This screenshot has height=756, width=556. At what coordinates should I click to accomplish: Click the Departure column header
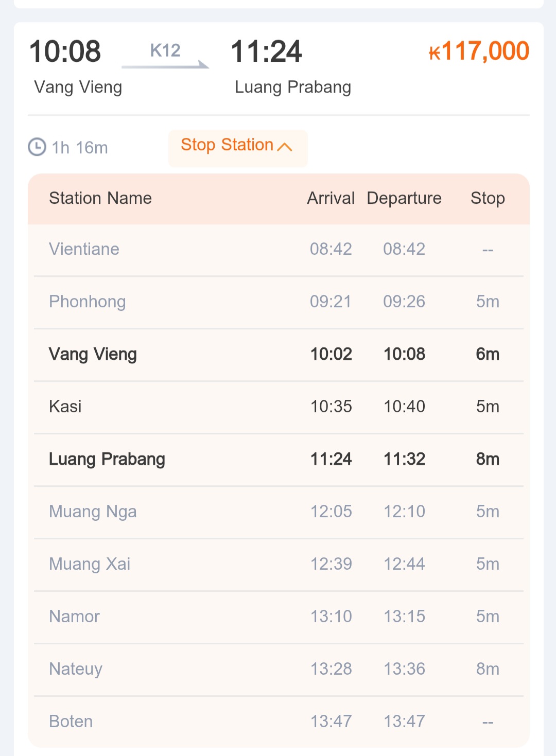pyautogui.click(x=404, y=198)
